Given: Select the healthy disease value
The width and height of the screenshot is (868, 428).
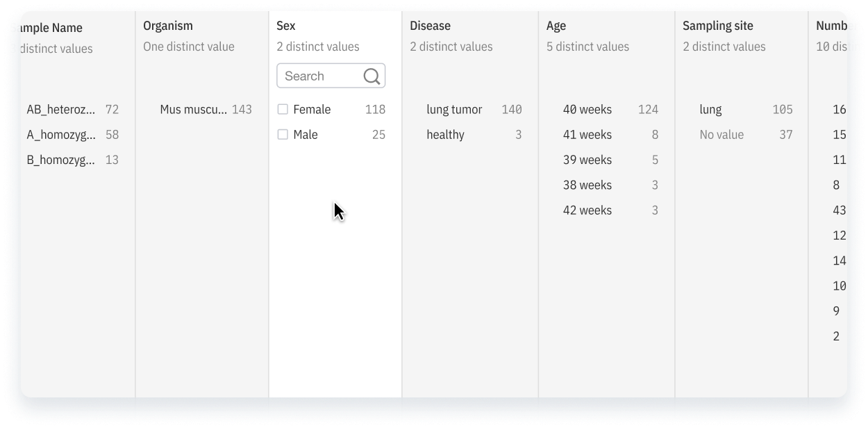Looking at the screenshot, I should [x=445, y=135].
